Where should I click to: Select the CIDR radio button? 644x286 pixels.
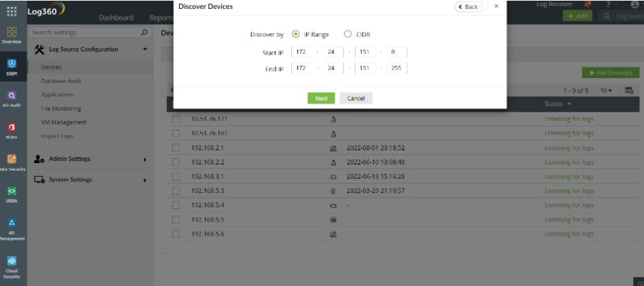pyautogui.click(x=347, y=35)
